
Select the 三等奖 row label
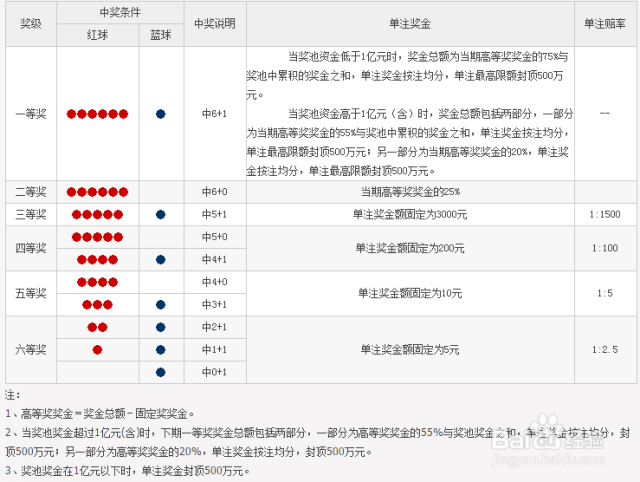click(x=31, y=214)
